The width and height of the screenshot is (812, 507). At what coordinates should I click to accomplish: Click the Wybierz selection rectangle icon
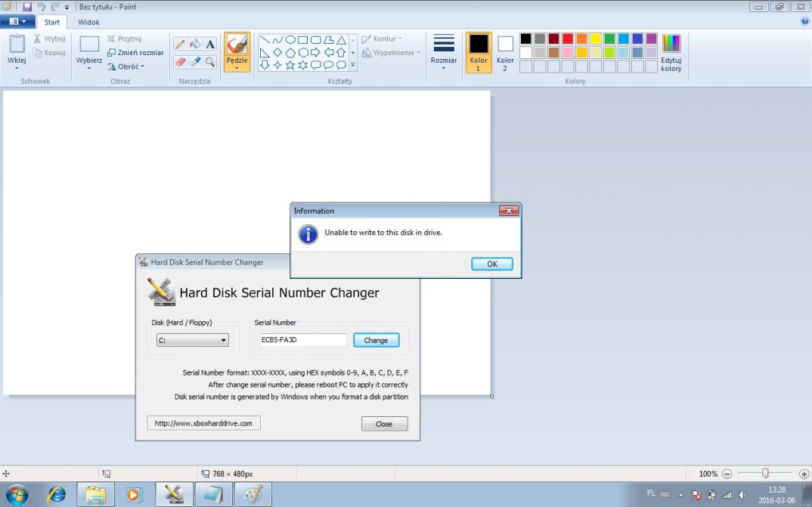[x=89, y=44]
